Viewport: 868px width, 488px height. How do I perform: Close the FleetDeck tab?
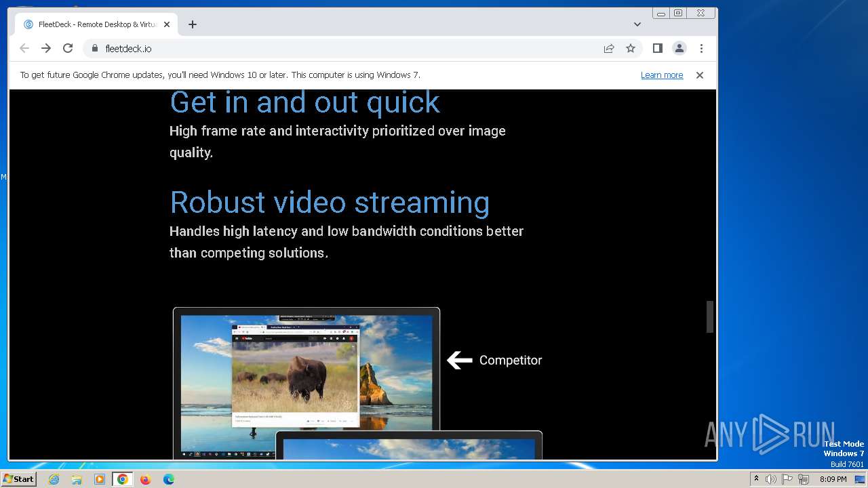167,24
